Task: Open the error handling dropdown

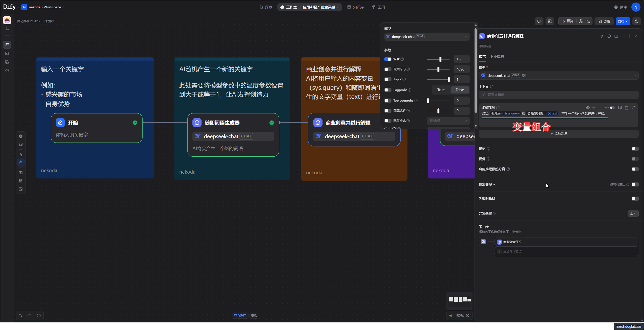Action: tap(633, 213)
